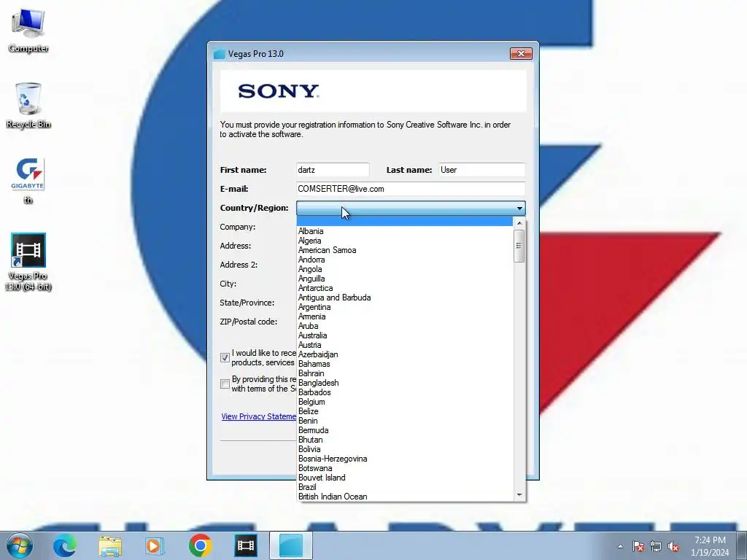Click the muted volume tray icon
This screenshot has width=747, height=560.
(673, 546)
